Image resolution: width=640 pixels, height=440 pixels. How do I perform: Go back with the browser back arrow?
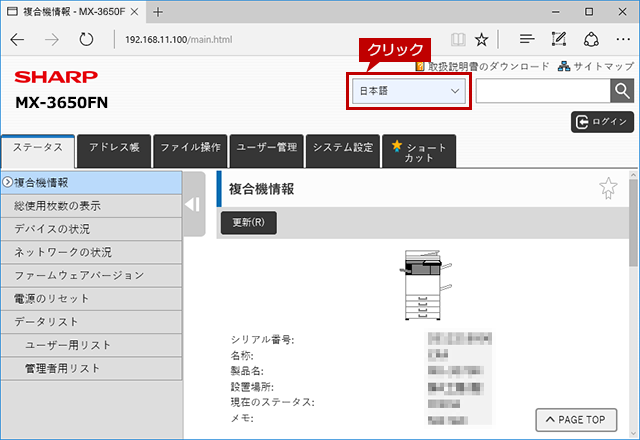tap(17, 40)
